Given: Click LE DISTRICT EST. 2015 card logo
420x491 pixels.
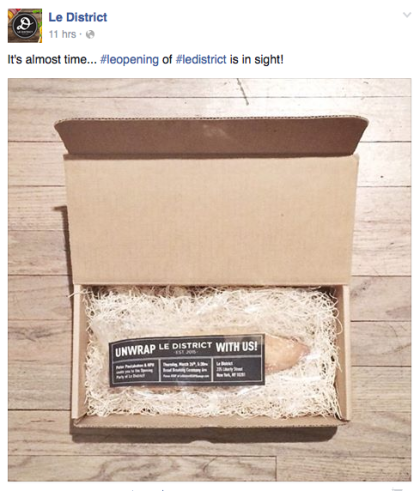Looking at the screenshot, I should [185, 348].
